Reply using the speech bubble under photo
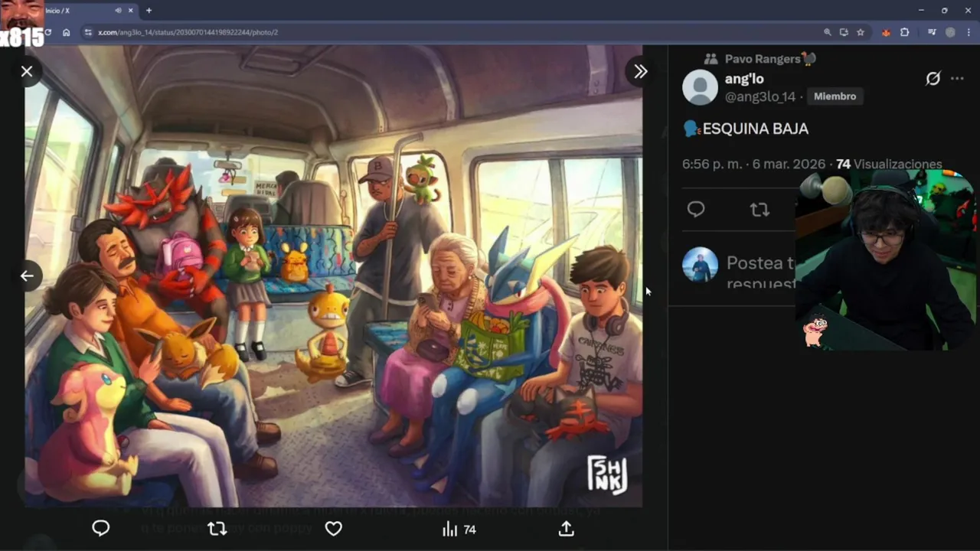980x551 pixels. pyautogui.click(x=101, y=529)
